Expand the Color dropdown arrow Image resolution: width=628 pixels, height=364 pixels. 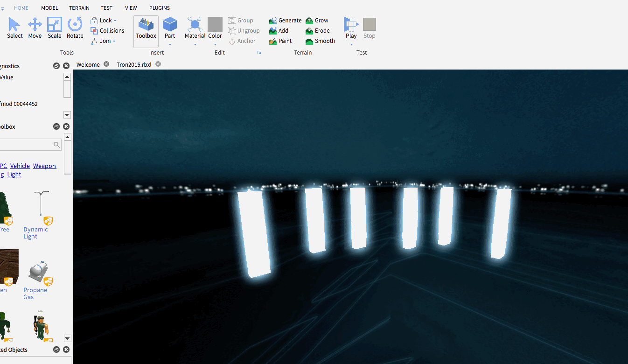click(215, 45)
